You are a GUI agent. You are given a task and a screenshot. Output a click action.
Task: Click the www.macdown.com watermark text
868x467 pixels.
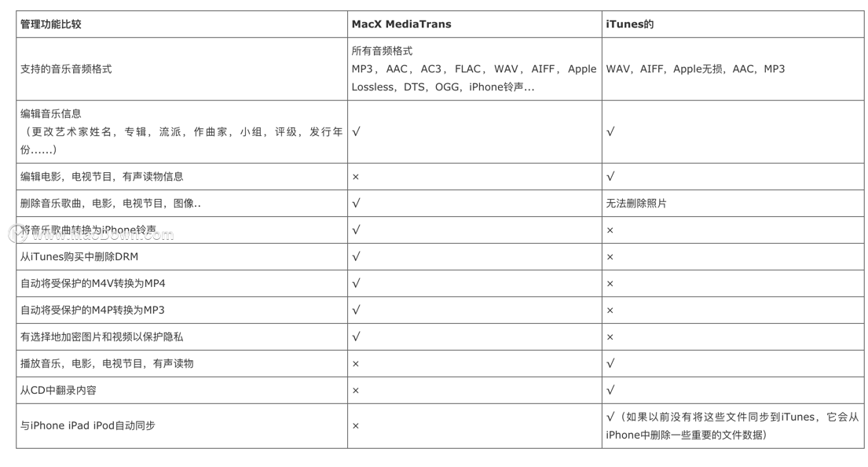102,235
